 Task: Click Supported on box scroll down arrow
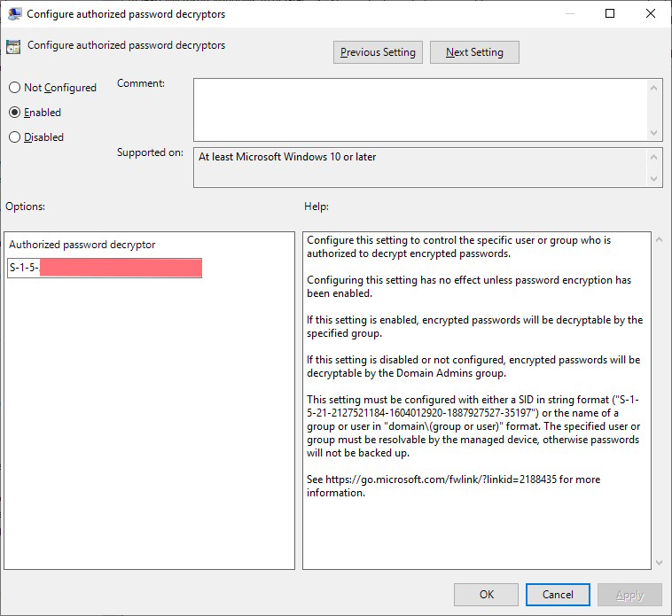click(x=655, y=179)
